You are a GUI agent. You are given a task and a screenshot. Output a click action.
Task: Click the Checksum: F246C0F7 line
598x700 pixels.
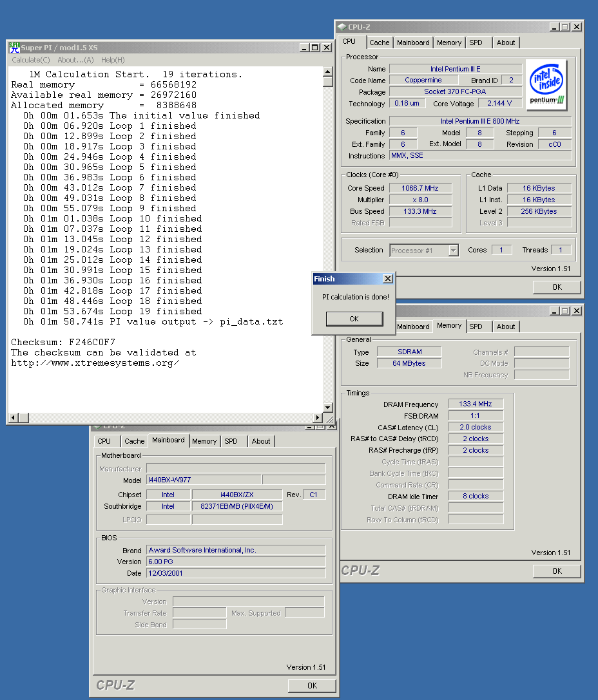[x=63, y=343]
